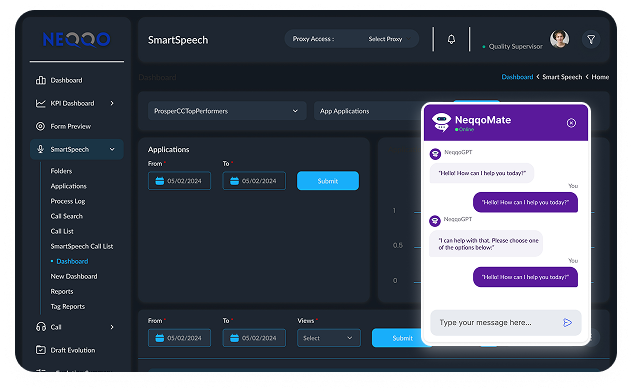
Task: Click the KPI Dashboard chart icon
Action: (41, 103)
